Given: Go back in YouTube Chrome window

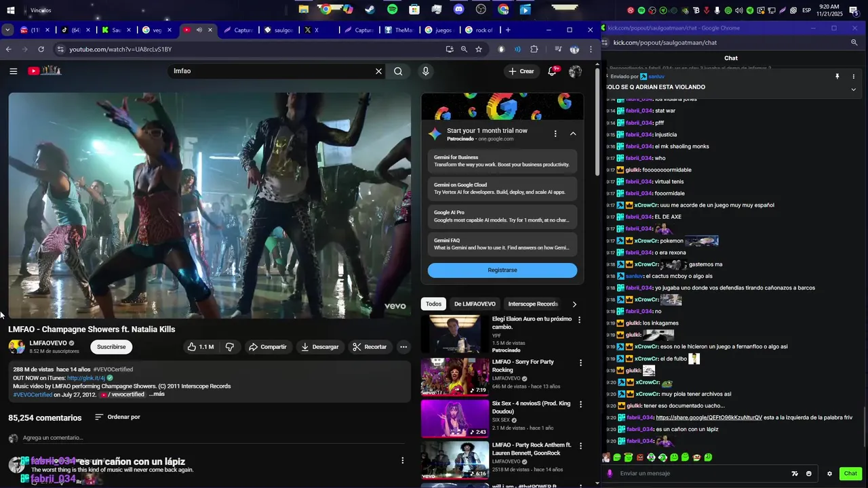Looking at the screenshot, I should tap(9, 49).
